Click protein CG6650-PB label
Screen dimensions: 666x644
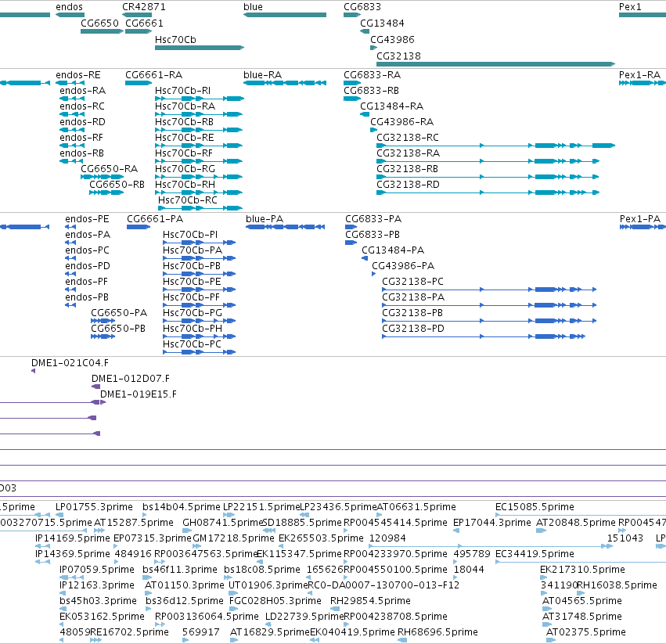[118, 329]
